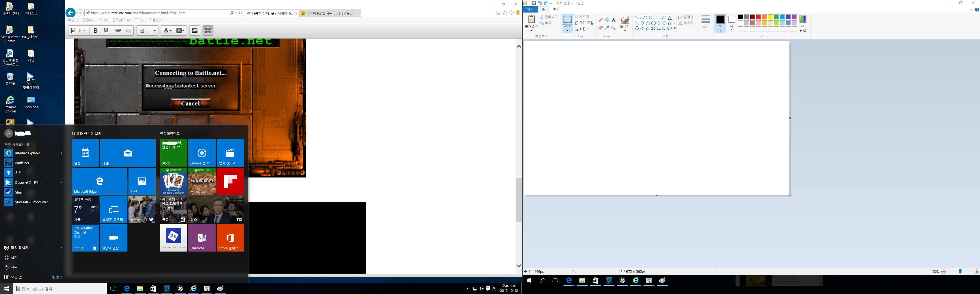Switch to the 보기 ribbon tab in Paint
Screen dimensions: 980x294
(x=556, y=10)
